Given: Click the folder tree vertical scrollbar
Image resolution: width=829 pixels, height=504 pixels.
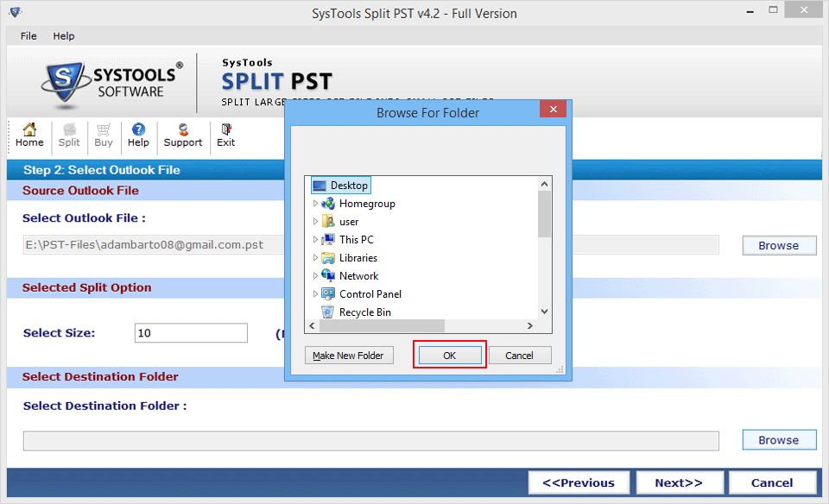Looking at the screenshot, I should (x=544, y=259).
